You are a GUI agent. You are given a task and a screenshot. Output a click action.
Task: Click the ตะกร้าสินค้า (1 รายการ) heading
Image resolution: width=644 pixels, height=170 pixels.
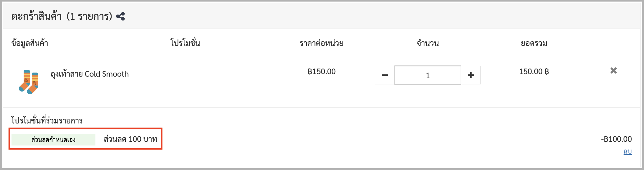click(62, 16)
